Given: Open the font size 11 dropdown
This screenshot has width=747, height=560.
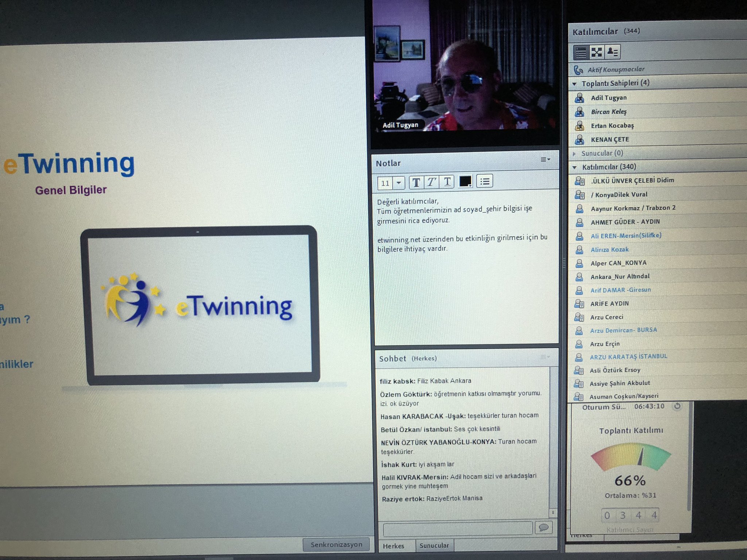Looking at the screenshot, I should [399, 183].
